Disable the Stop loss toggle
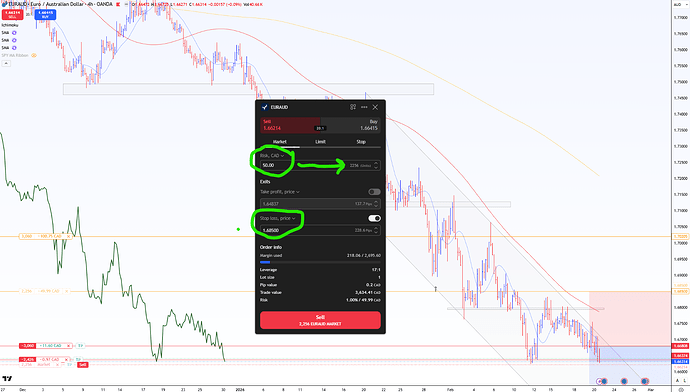 [x=374, y=218]
